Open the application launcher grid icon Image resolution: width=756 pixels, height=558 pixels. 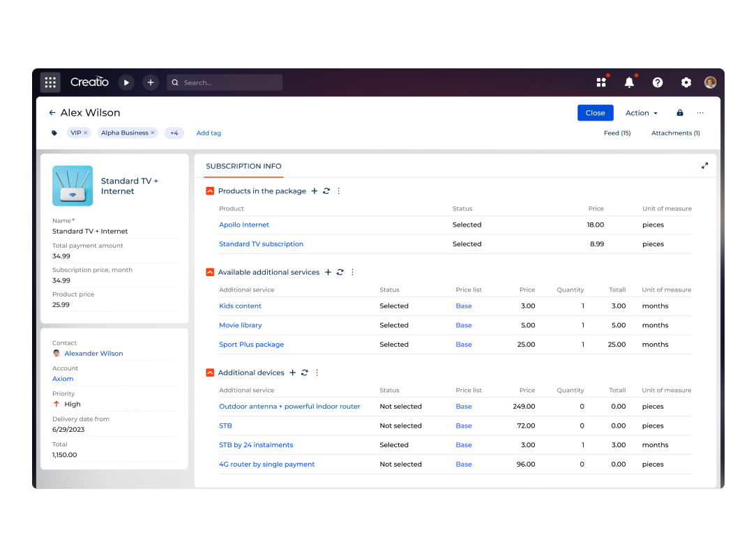coord(50,82)
